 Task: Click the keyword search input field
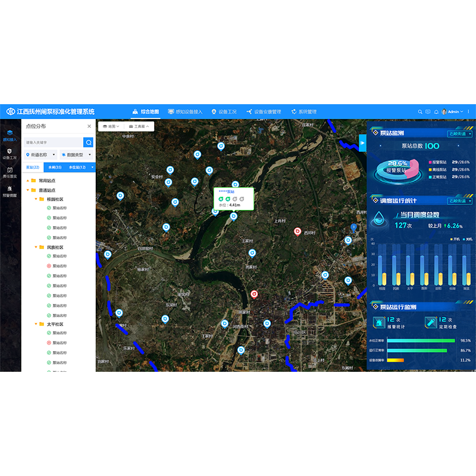point(53,142)
